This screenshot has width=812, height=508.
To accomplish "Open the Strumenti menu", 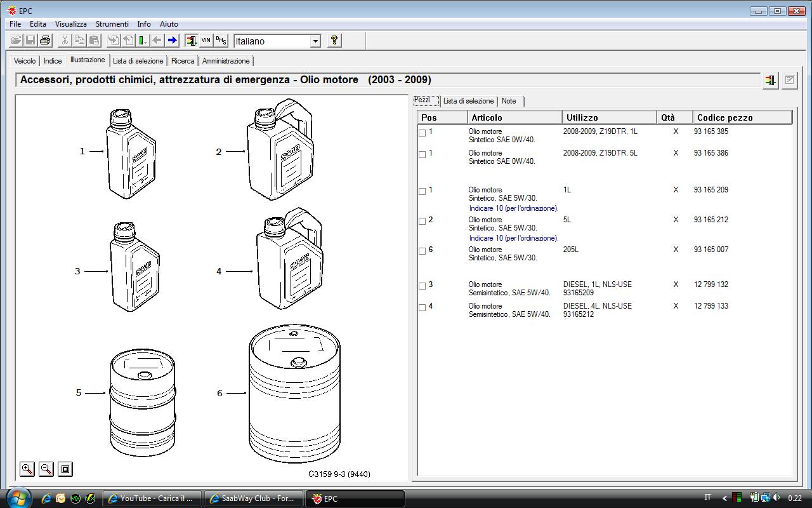I will tap(112, 24).
